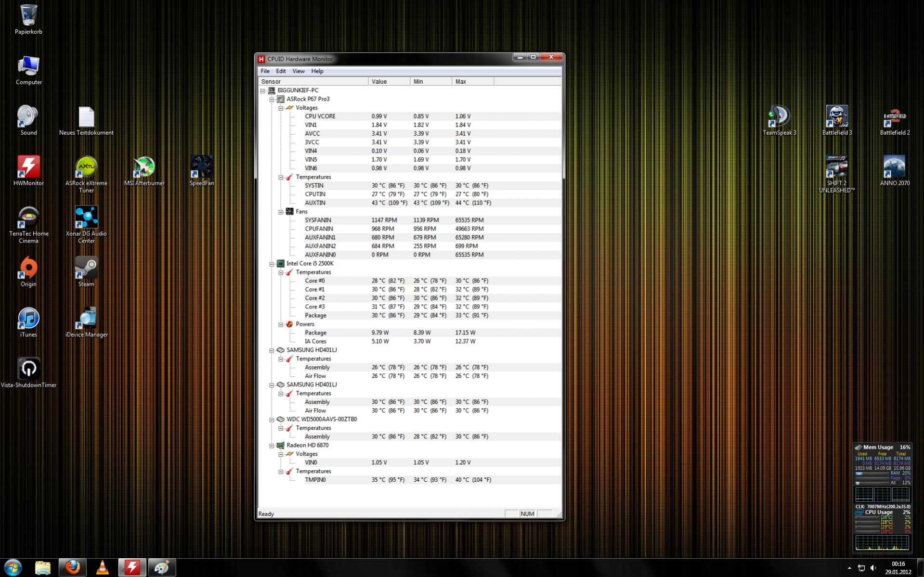
Task: Launch the SHIFT 2 UNLEASHED shortcut
Action: (x=837, y=174)
